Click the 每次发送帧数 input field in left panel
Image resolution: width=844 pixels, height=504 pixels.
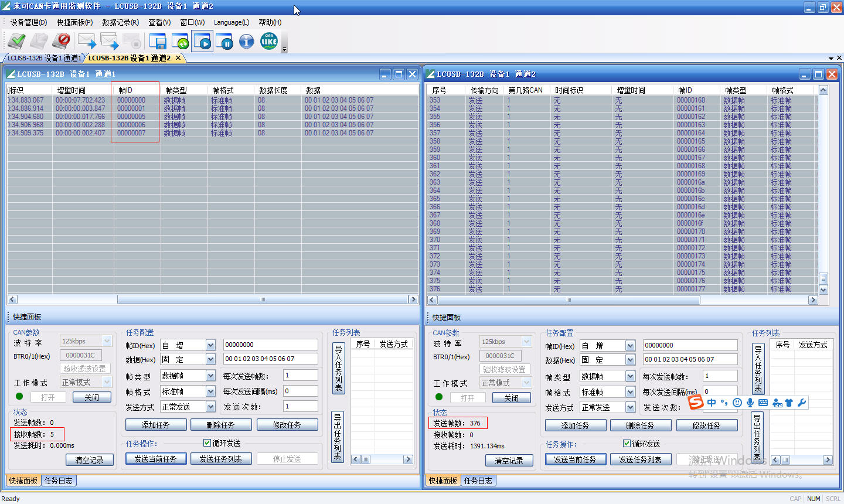click(300, 375)
